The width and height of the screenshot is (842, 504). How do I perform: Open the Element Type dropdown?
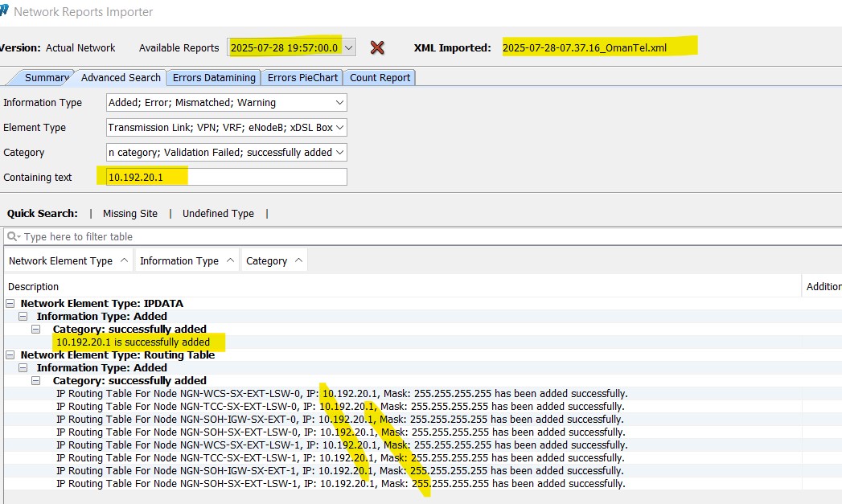340,128
